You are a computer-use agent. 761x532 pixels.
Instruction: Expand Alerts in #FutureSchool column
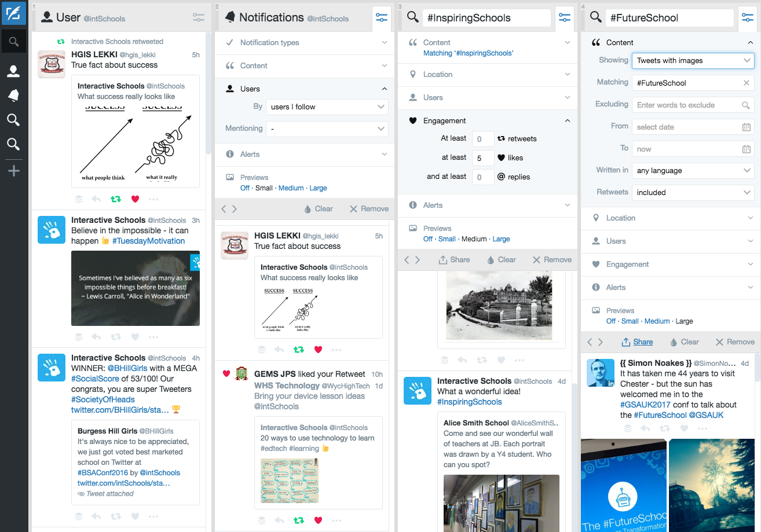coord(671,288)
